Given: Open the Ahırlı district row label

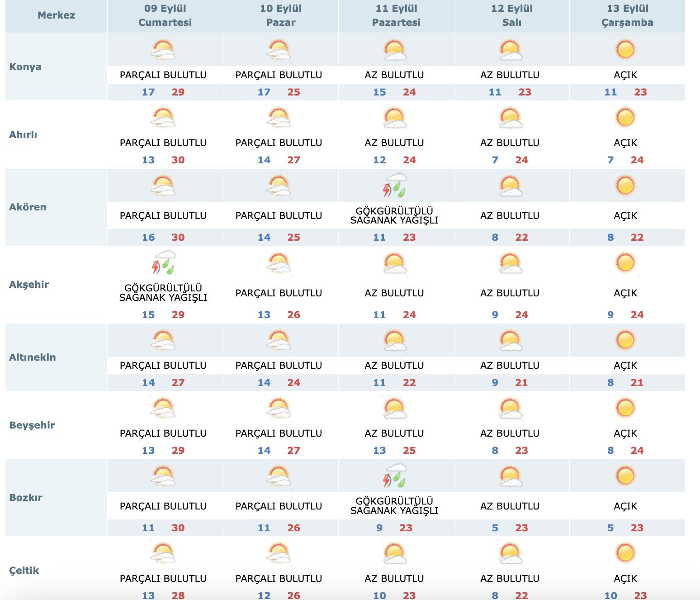Looking at the screenshot, I should pyautogui.click(x=23, y=134).
